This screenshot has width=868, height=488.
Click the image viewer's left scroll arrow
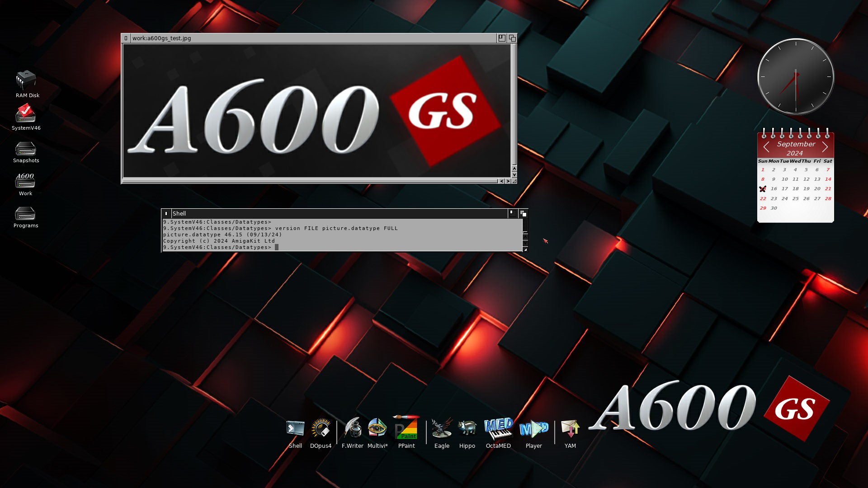tap(502, 181)
